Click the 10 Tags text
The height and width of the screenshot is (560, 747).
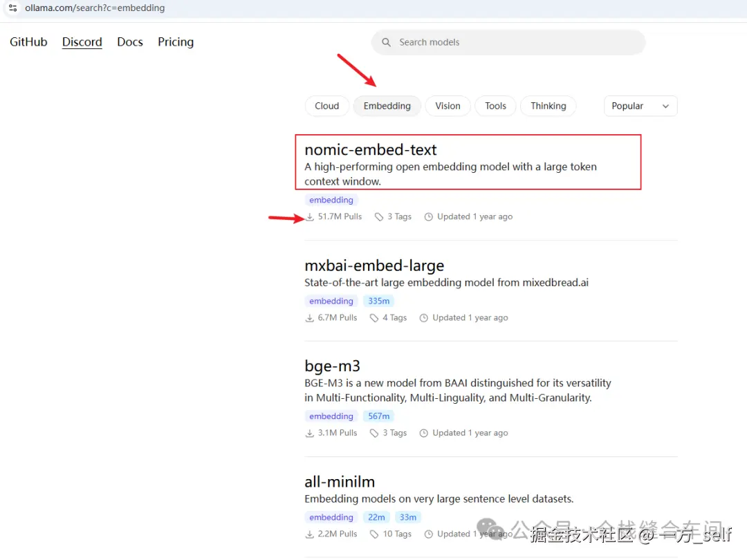pos(397,534)
